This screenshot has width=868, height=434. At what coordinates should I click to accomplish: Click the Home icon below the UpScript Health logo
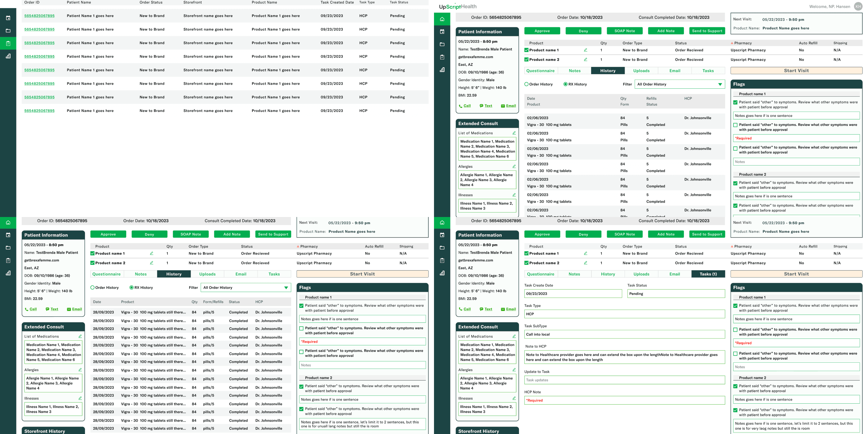pyautogui.click(x=442, y=19)
